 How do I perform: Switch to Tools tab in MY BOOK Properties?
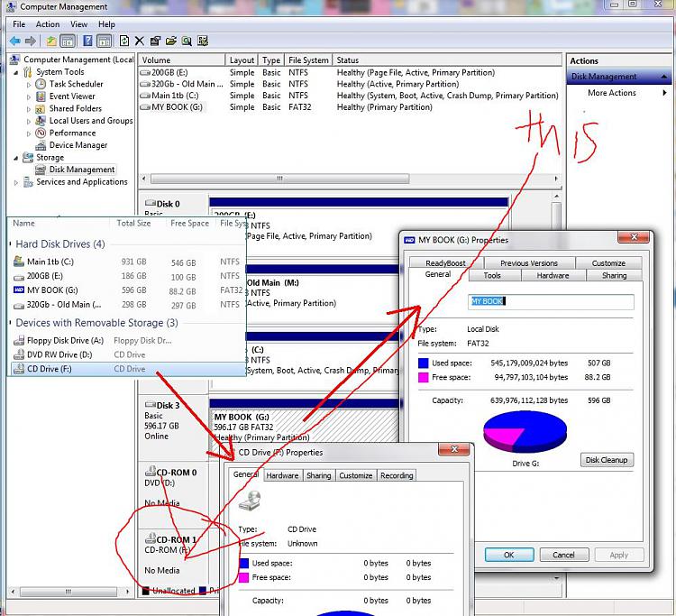(492, 275)
